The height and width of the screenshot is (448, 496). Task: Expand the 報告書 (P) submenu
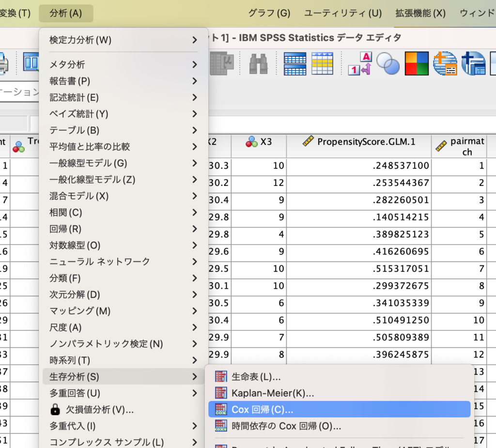click(x=124, y=81)
